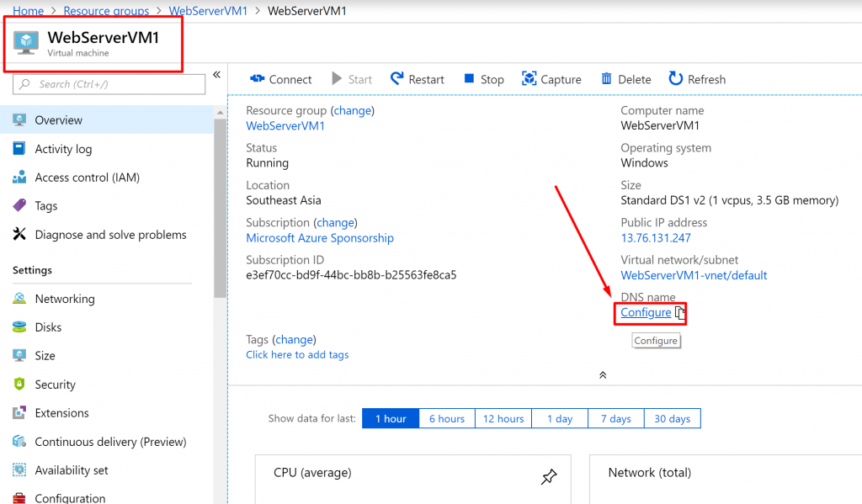Image resolution: width=862 pixels, height=504 pixels.
Task: Click the sidebar Search (Ctrl+/) field
Action: [x=109, y=84]
